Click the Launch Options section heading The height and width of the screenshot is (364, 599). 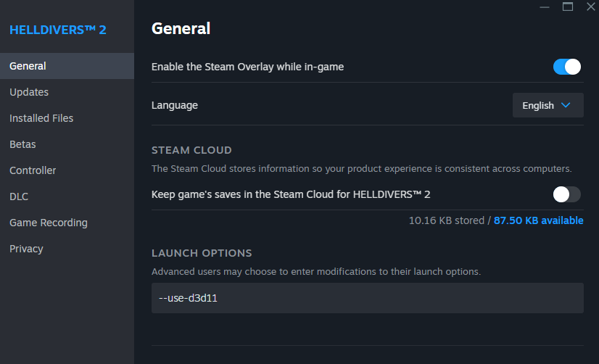tap(202, 253)
